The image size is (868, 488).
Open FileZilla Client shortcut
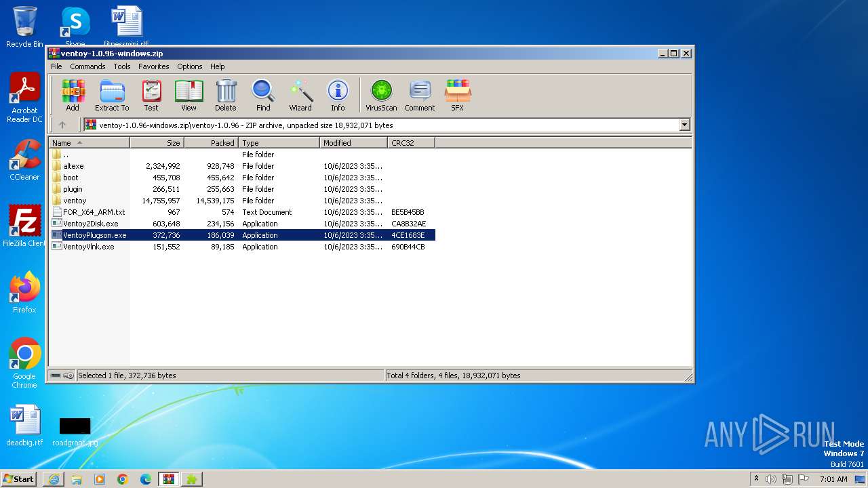[x=24, y=226]
